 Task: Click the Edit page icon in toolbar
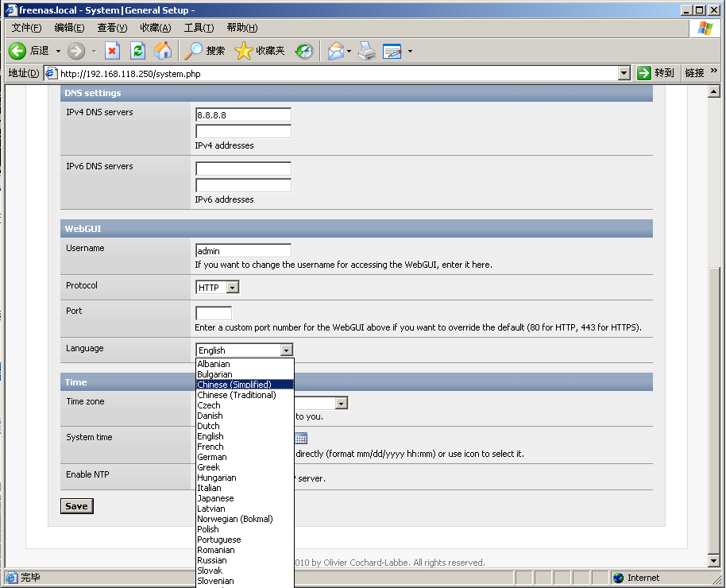click(392, 51)
